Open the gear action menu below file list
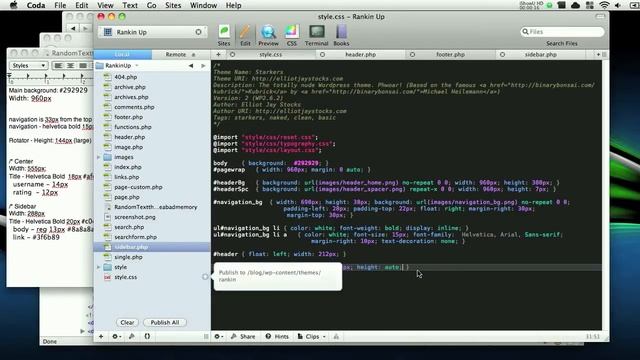 tap(116, 336)
